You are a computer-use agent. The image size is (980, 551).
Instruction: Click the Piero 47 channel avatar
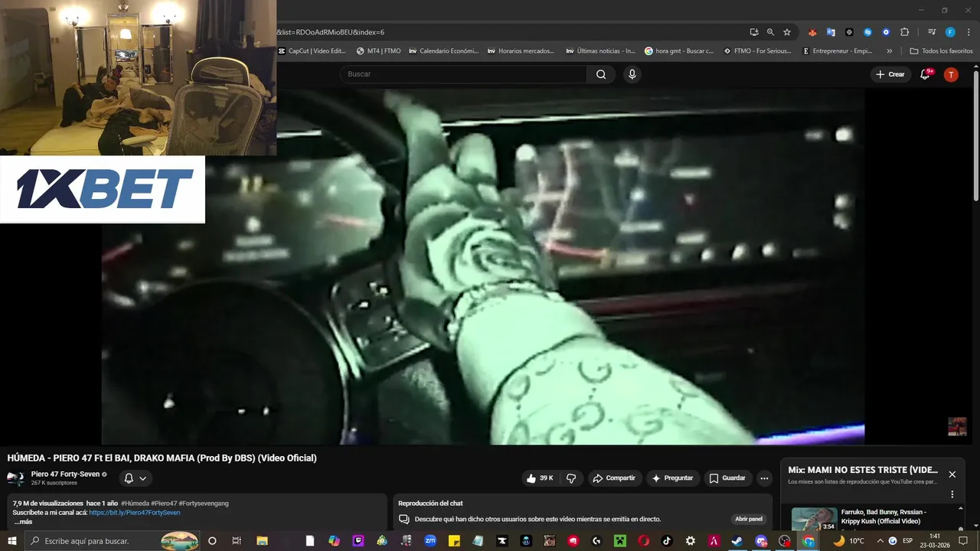tap(15, 478)
